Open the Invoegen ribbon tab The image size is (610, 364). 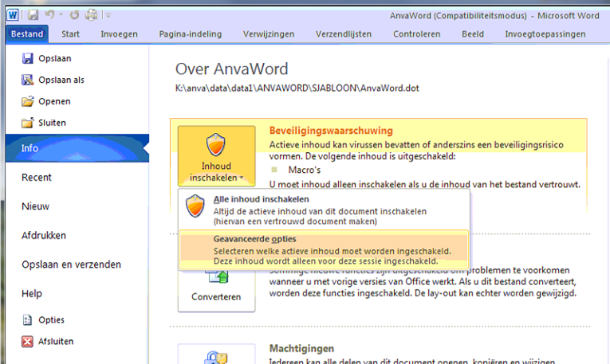(119, 34)
